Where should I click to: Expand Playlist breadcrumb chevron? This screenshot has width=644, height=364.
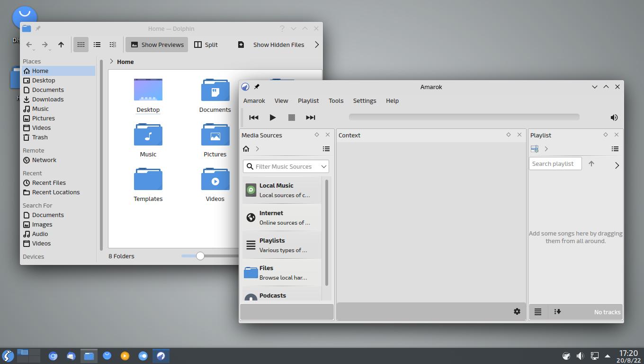pos(546,149)
